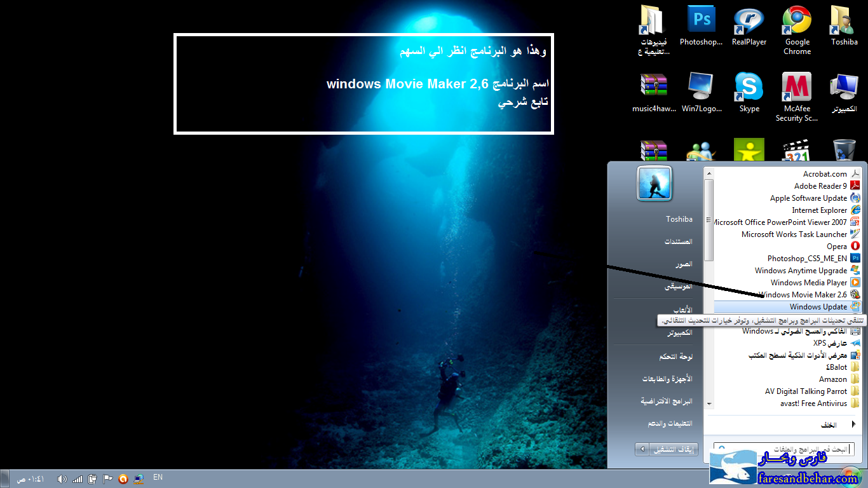Image resolution: width=868 pixels, height=488 pixels.
Task: Launch Windows Media Player from programs list
Action: click(x=808, y=283)
